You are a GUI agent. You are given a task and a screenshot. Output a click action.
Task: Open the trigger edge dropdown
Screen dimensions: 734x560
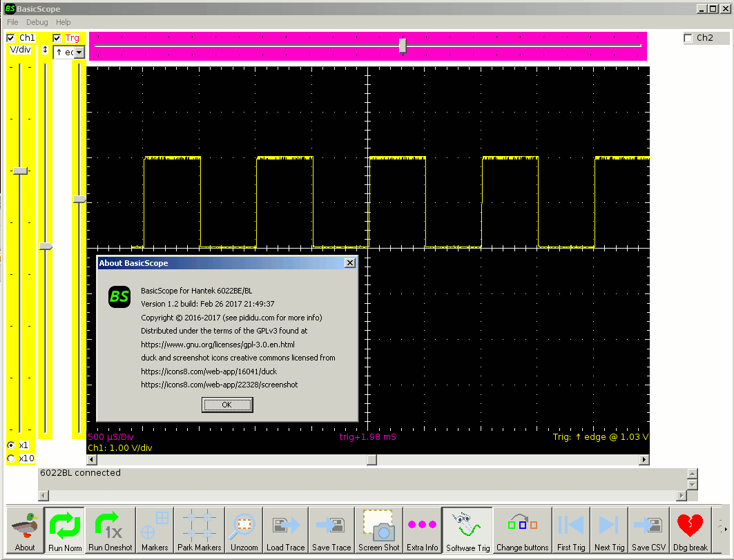(x=79, y=52)
